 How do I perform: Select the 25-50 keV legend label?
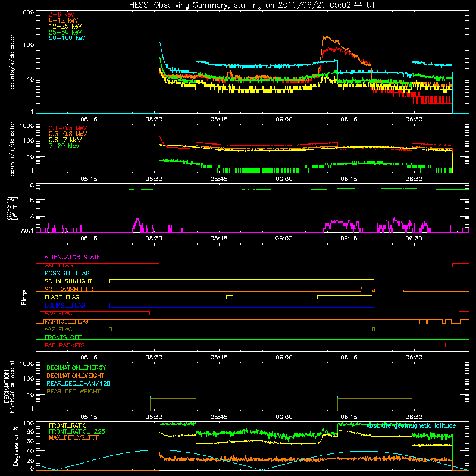tap(65, 32)
